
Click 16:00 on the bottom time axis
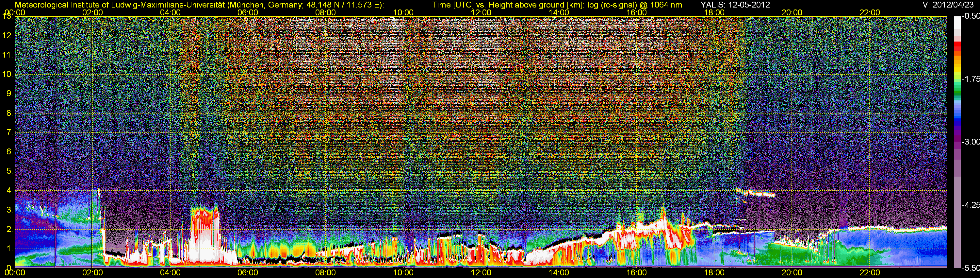click(x=636, y=273)
